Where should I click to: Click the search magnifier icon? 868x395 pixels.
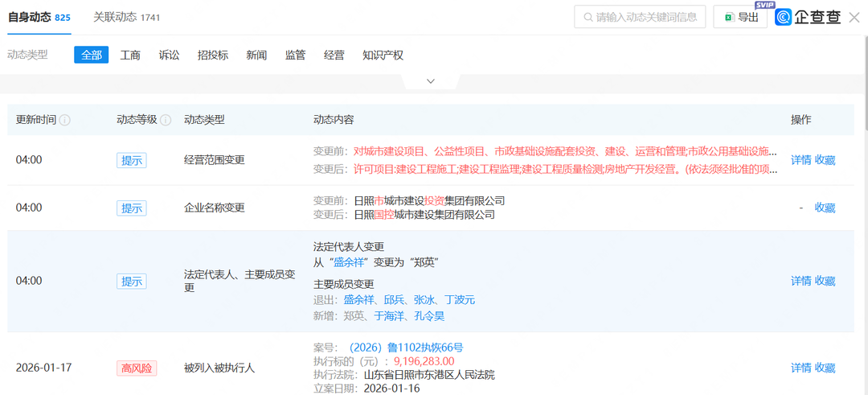pyautogui.click(x=587, y=17)
